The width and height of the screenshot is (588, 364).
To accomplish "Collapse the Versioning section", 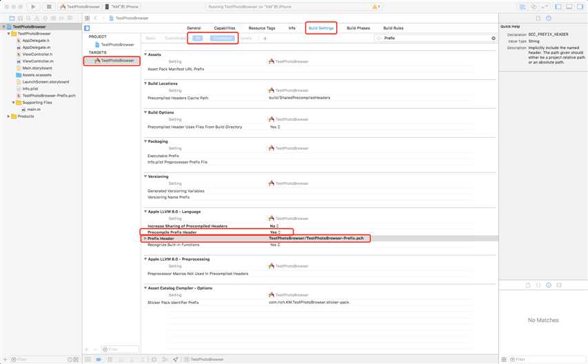I will pyautogui.click(x=145, y=176).
